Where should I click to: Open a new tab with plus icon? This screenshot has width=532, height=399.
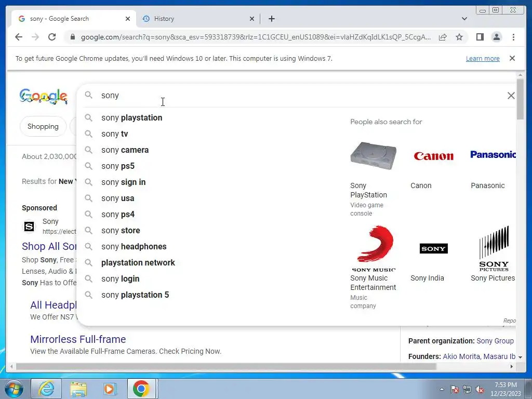(271, 19)
